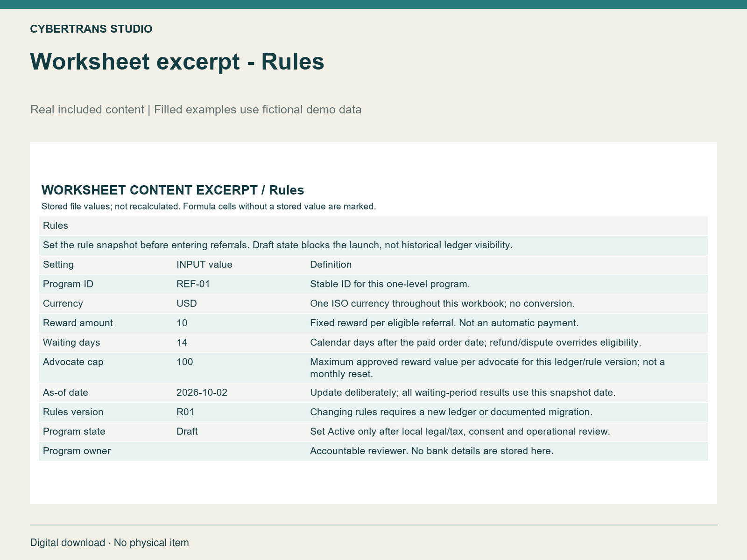
Task: Select the 'Waiting days' setting cell
Action: pos(106,343)
